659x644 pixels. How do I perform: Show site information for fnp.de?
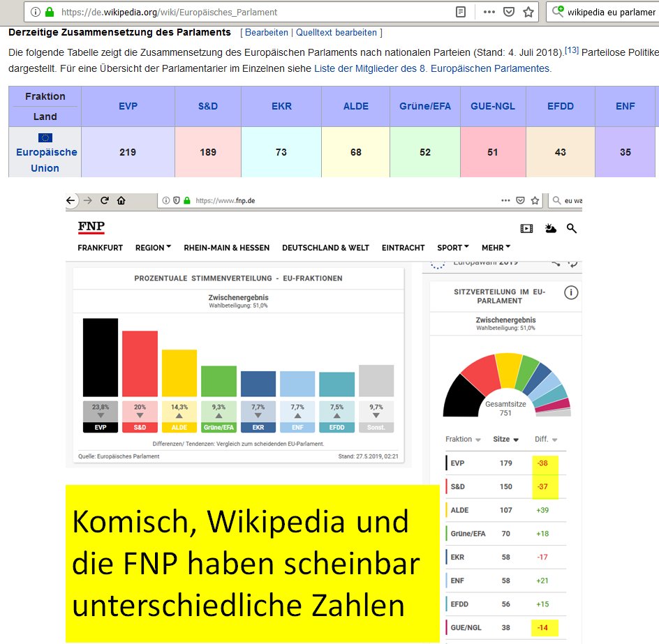(x=166, y=200)
